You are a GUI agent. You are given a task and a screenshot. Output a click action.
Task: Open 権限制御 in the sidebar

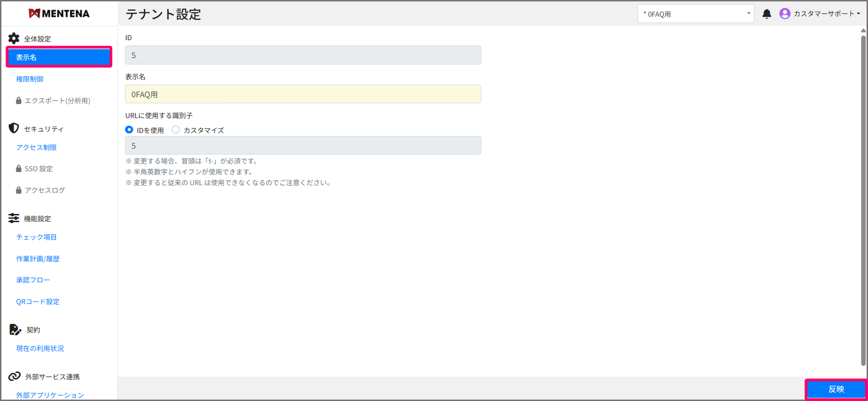pos(30,79)
